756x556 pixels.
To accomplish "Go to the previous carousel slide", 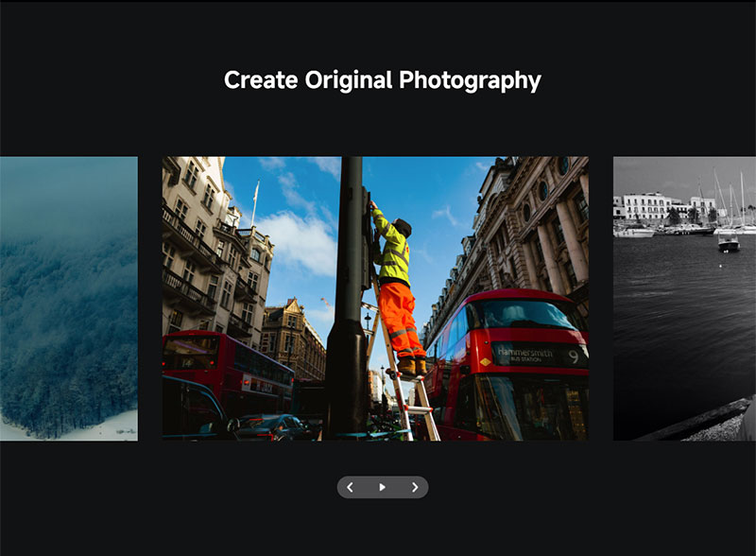I will pos(351,487).
